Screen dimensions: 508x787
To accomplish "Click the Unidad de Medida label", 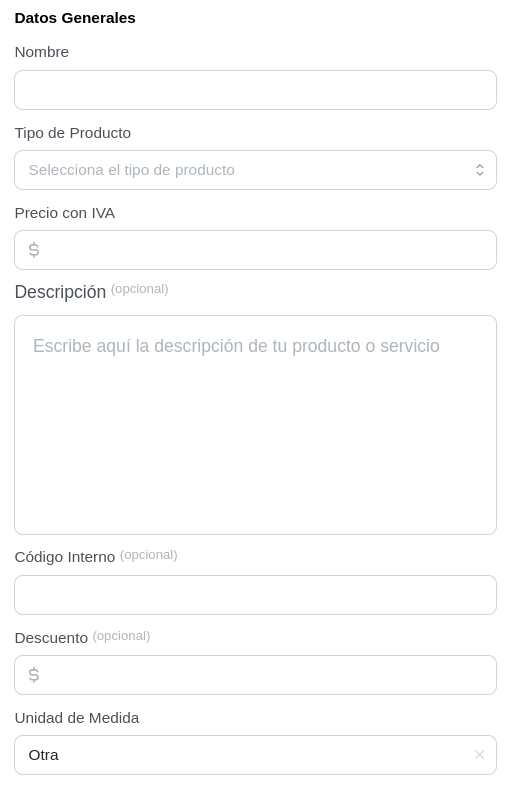I will (77, 718).
